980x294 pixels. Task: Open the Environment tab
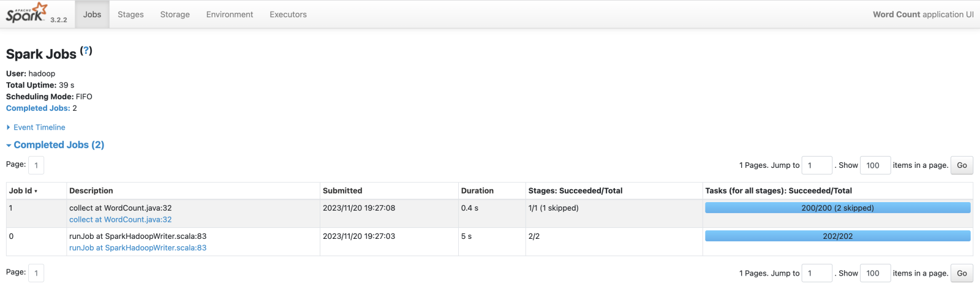pos(229,15)
